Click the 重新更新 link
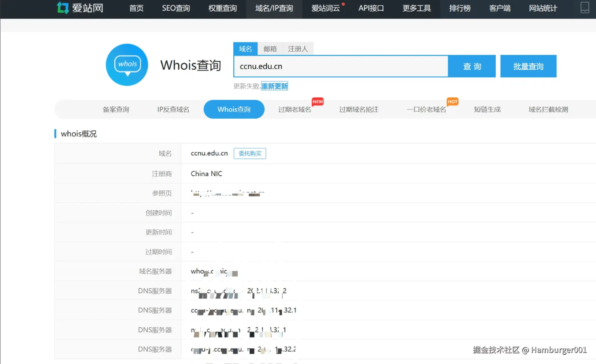596x364 pixels. tap(275, 86)
